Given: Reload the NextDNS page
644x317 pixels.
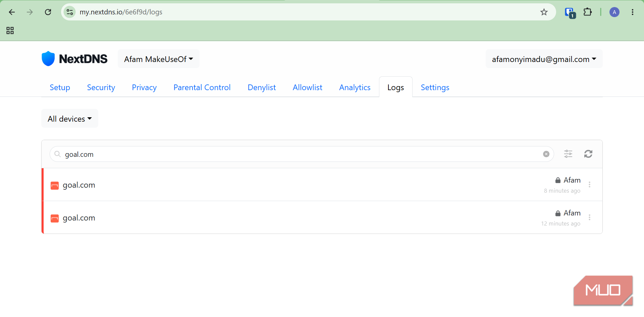Looking at the screenshot, I should tap(48, 12).
